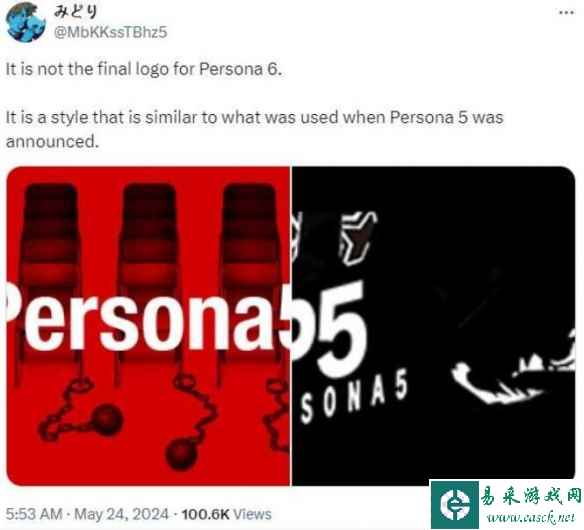View the 100.6K Views count
Screen dimensions: 584x530
tap(226, 514)
